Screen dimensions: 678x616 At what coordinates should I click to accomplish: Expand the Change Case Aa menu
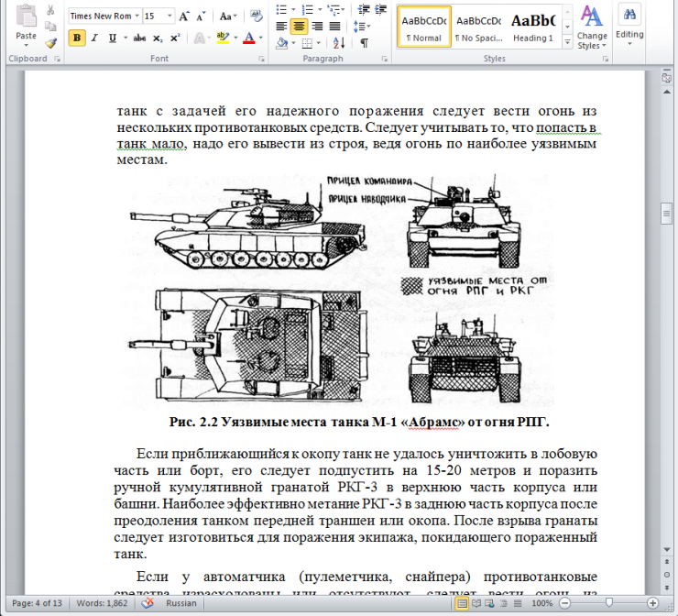click(228, 16)
